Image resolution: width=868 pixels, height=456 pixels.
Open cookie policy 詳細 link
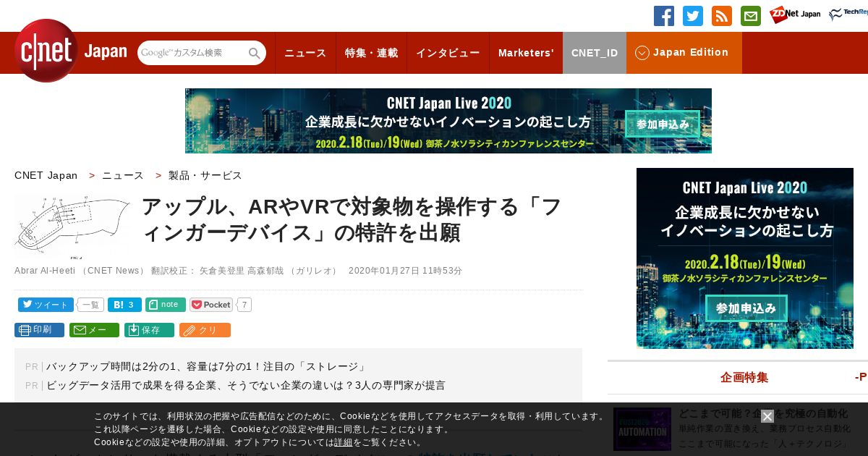[344, 442]
